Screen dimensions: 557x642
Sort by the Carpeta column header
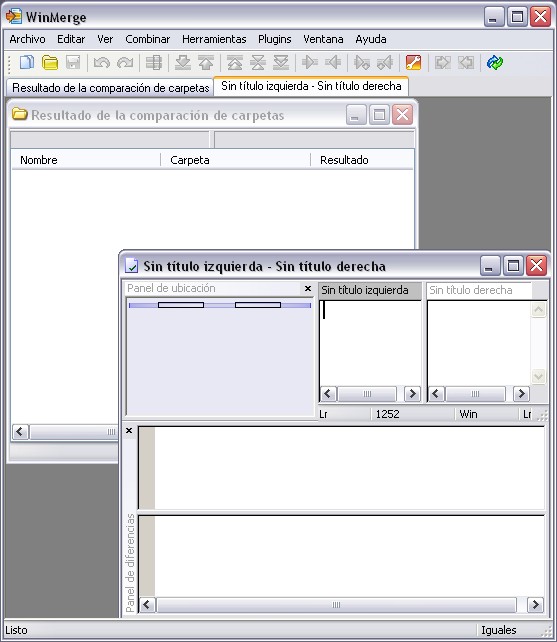235,160
